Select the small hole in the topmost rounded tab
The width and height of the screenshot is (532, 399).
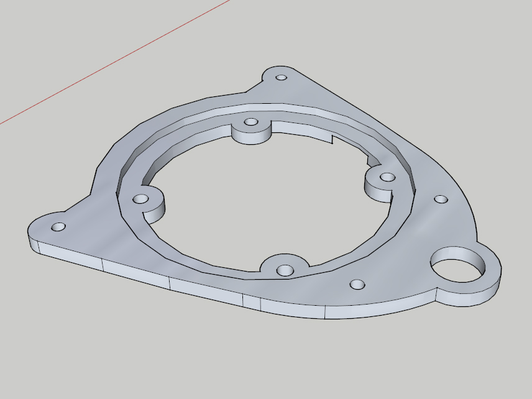pos(282,78)
